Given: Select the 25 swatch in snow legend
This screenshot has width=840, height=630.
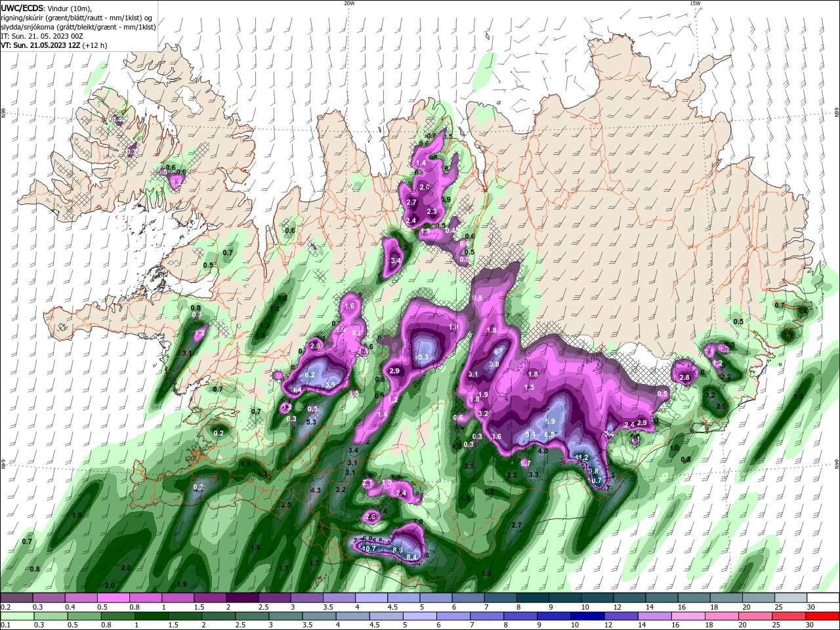Looking at the screenshot, I should coord(791,597).
